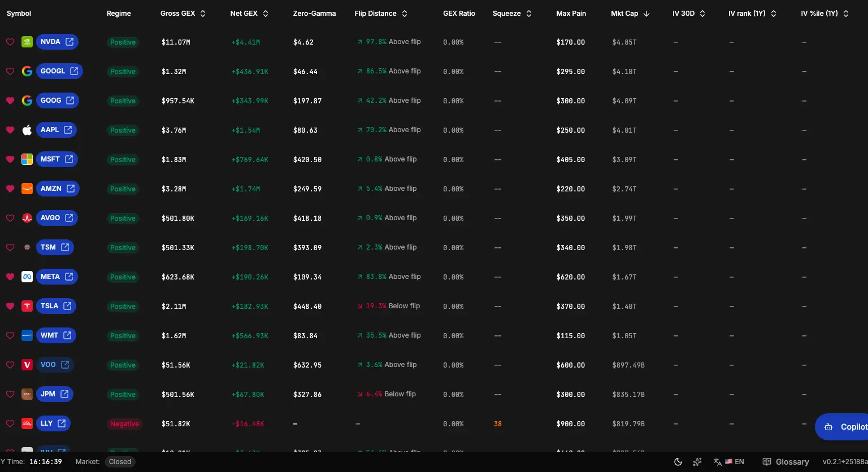868x472 pixels.
Task: Toggle Mkt Cap sort direction
Action: coord(630,14)
